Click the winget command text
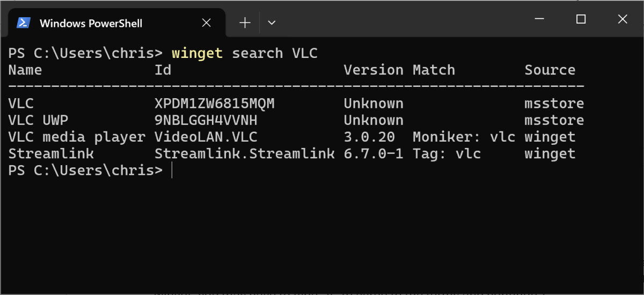This screenshot has width=644, height=295. (197, 53)
